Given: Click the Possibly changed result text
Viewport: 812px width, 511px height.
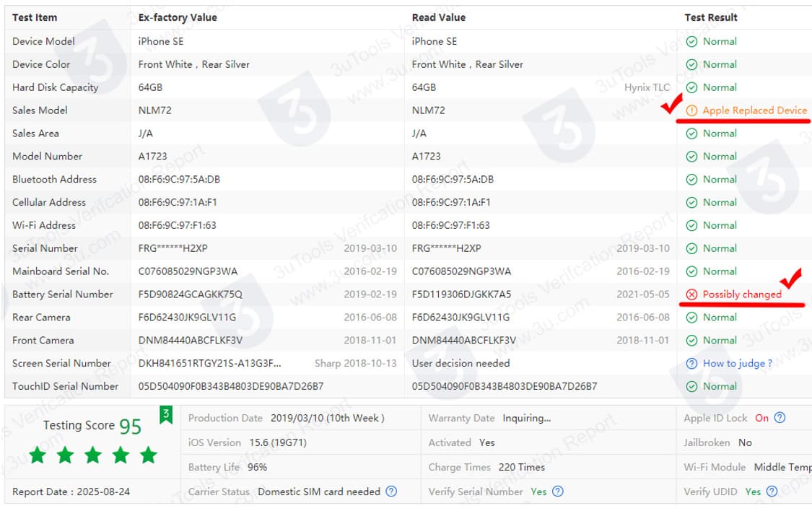Looking at the screenshot, I should (x=742, y=294).
